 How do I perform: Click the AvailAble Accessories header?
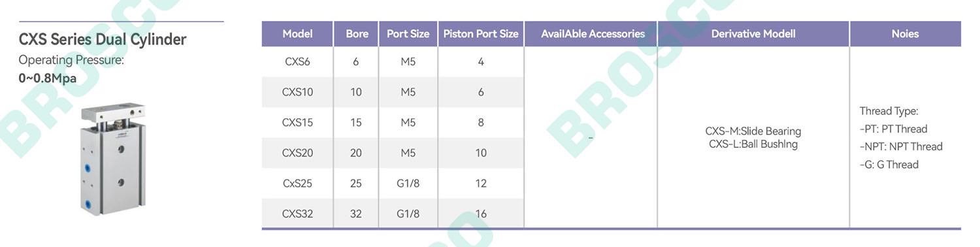pyautogui.click(x=593, y=34)
